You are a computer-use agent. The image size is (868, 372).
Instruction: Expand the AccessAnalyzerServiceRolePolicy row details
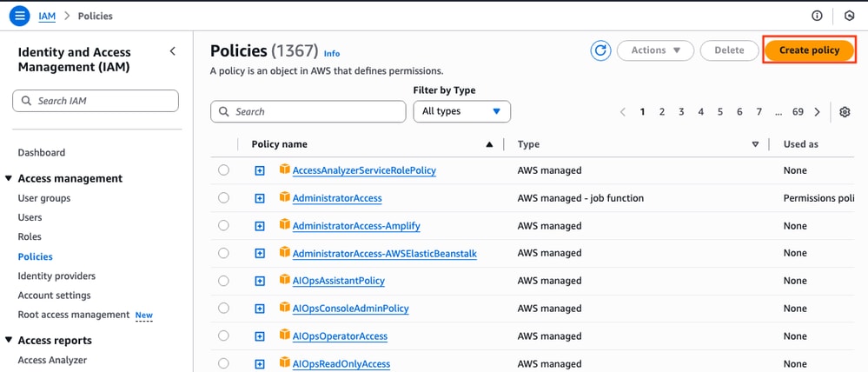pyautogui.click(x=260, y=170)
